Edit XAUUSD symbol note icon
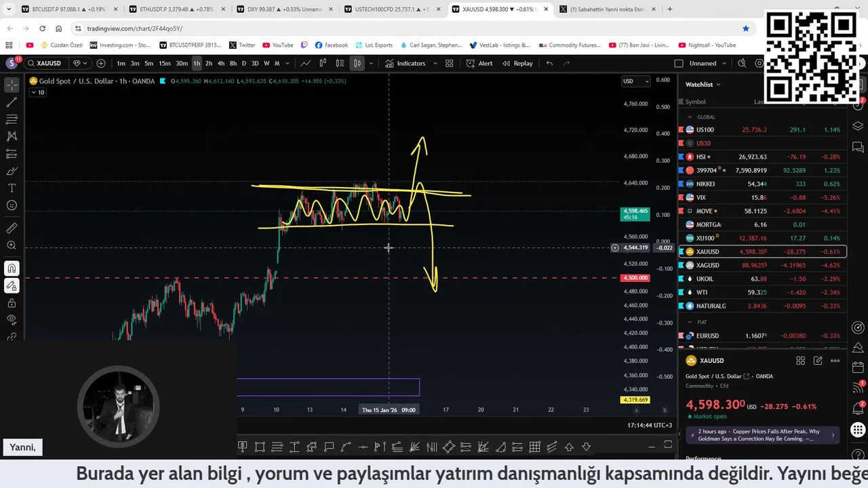The height and width of the screenshot is (488, 868). pos(818,361)
